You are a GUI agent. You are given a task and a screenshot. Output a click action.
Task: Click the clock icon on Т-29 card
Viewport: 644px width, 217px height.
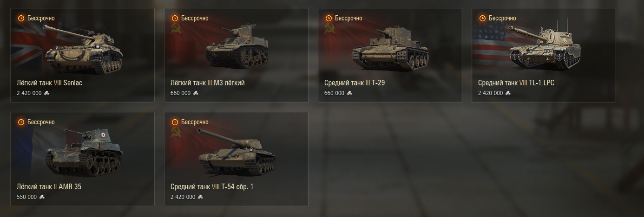(329, 18)
